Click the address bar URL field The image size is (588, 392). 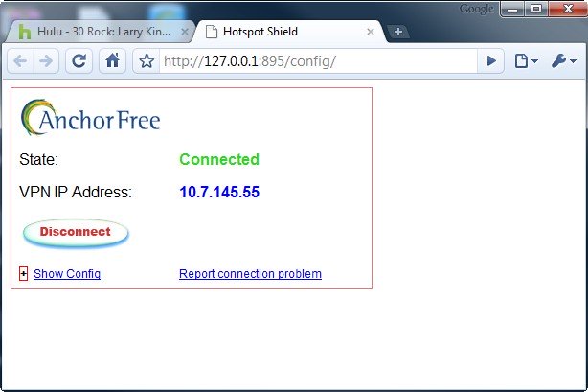(x=318, y=60)
